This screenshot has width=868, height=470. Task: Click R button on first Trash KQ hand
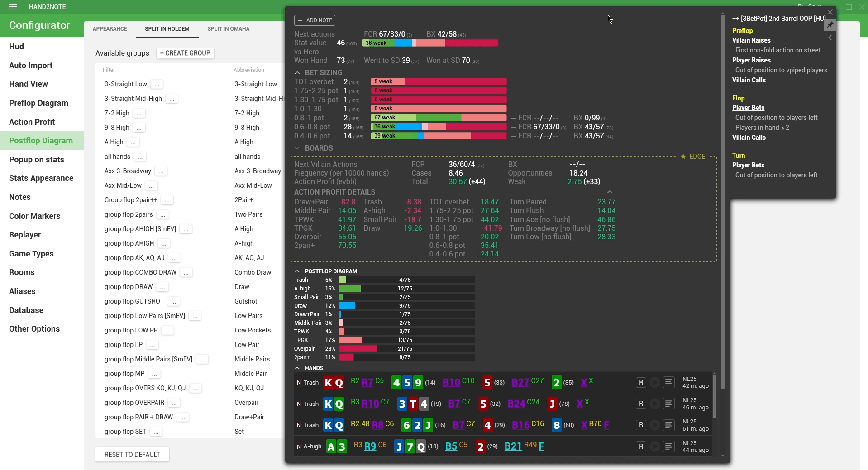[x=641, y=383]
